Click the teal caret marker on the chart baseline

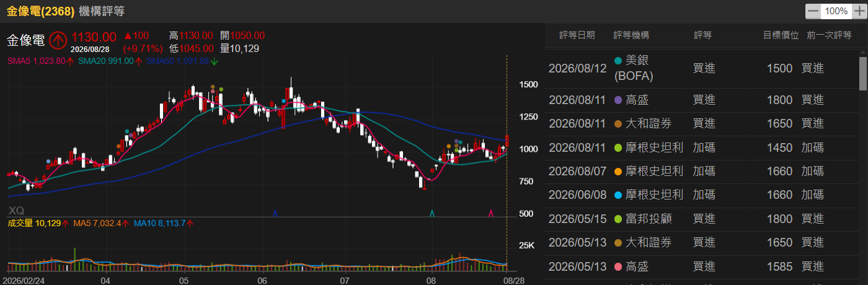(x=432, y=213)
